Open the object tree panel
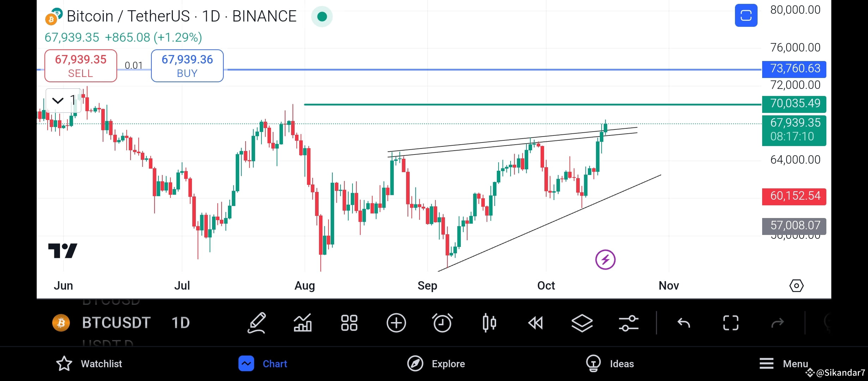868x381 pixels. click(582, 323)
